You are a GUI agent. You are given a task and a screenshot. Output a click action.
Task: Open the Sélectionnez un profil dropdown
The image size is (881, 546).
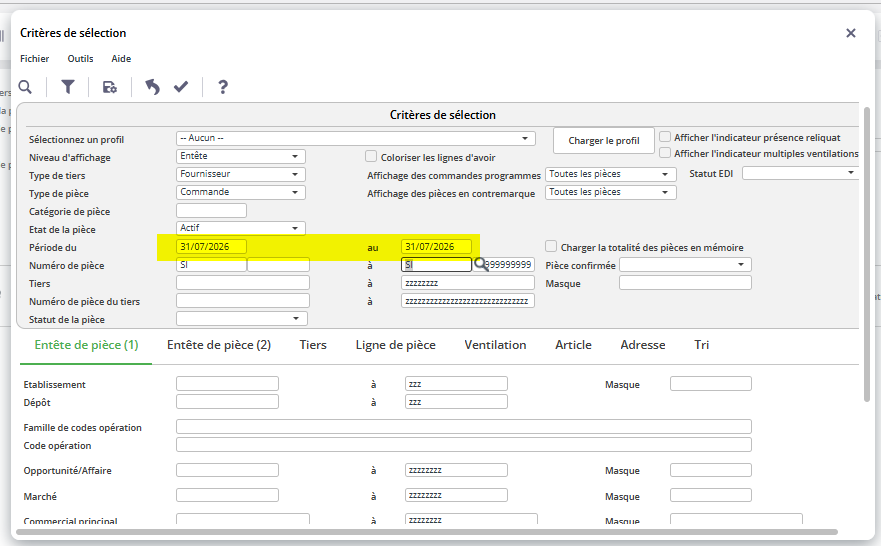click(x=356, y=138)
